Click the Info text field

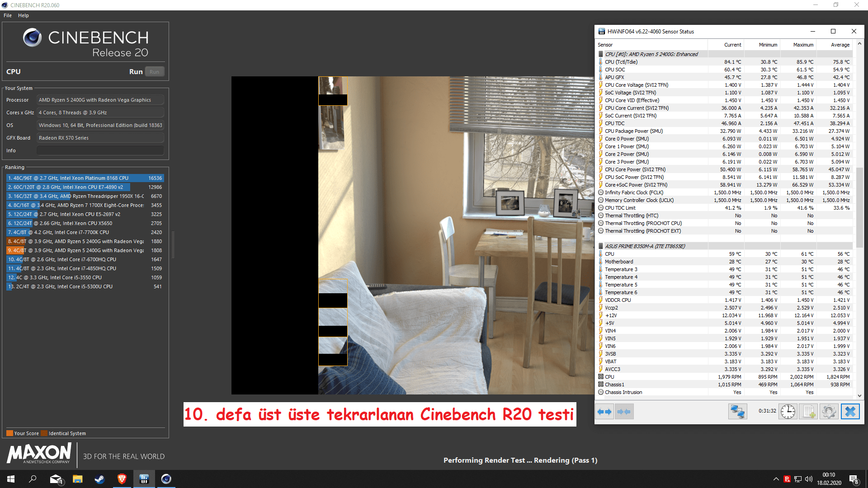[100, 150]
